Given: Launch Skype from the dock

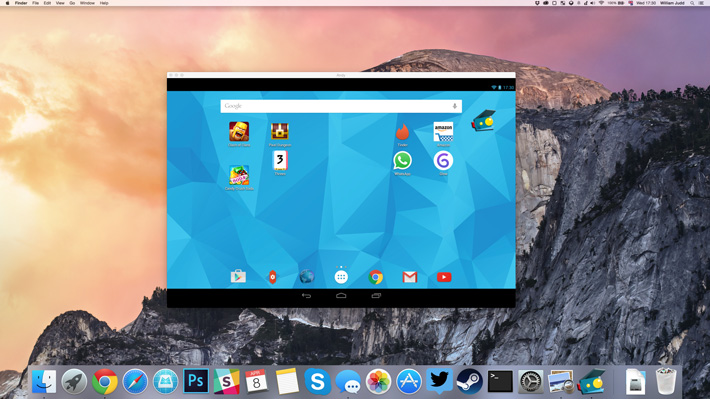Looking at the screenshot, I should click(x=317, y=381).
